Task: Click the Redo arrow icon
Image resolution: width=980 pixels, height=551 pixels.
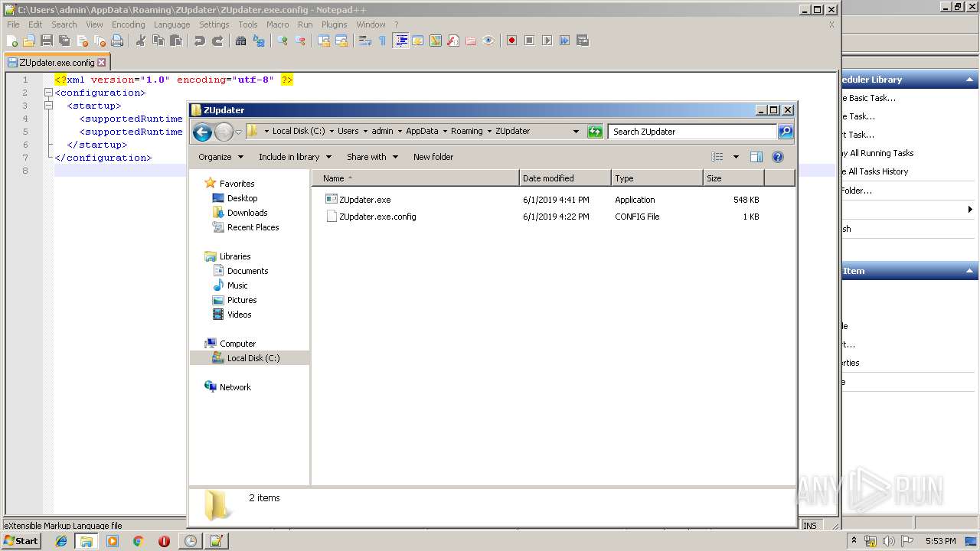Action: pyautogui.click(x=217, y=41)
